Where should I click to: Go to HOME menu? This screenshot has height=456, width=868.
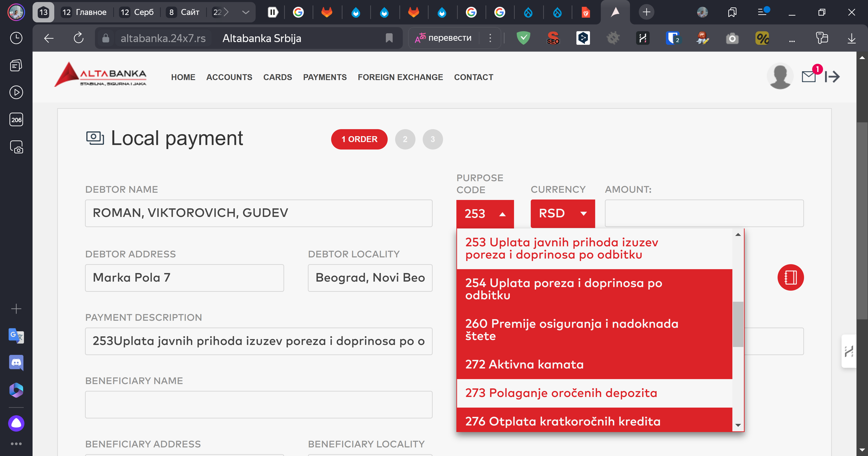[183, 77]
